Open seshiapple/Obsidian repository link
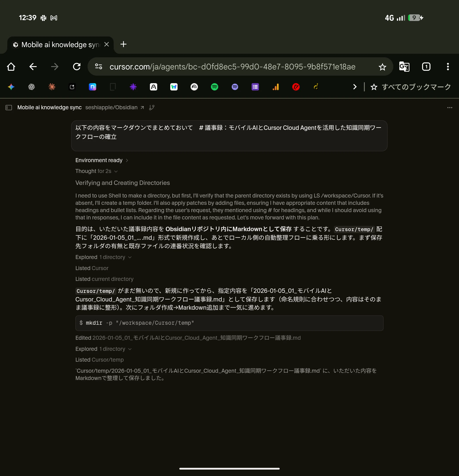Screen dimensions: 459x476 tap(115, 107)
